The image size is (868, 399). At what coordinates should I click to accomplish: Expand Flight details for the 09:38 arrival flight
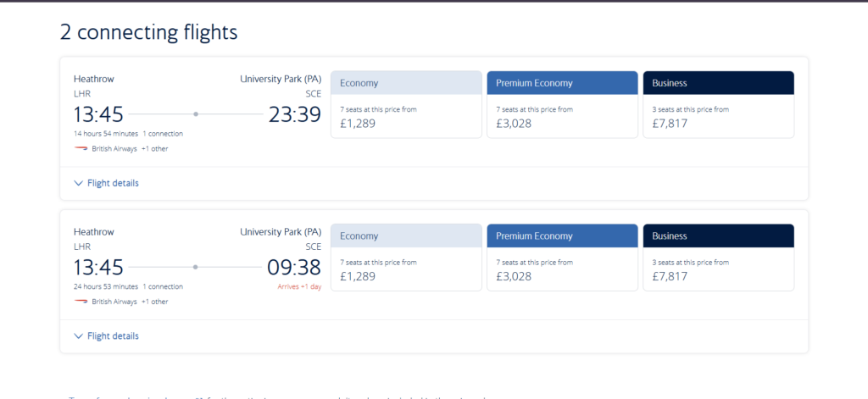click(106, 336)
